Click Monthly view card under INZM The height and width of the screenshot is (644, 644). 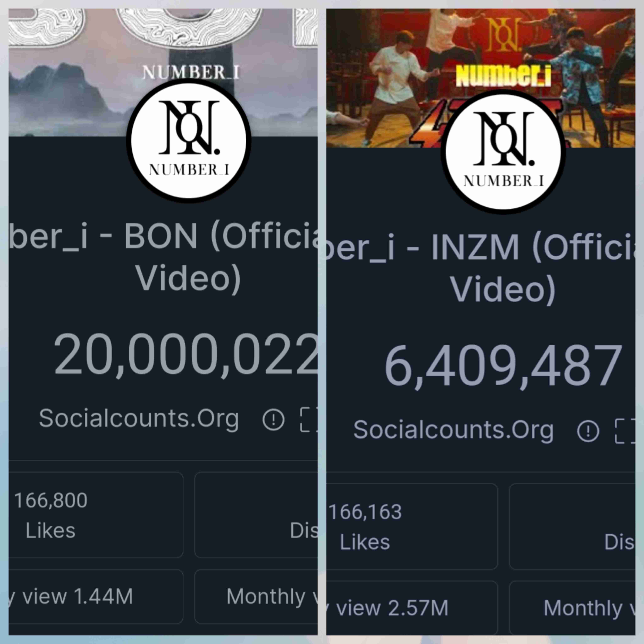click(572, 608)
